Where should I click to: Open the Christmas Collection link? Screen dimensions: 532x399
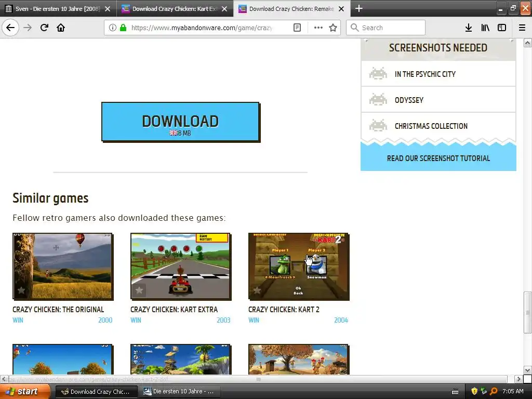point(431,126)
